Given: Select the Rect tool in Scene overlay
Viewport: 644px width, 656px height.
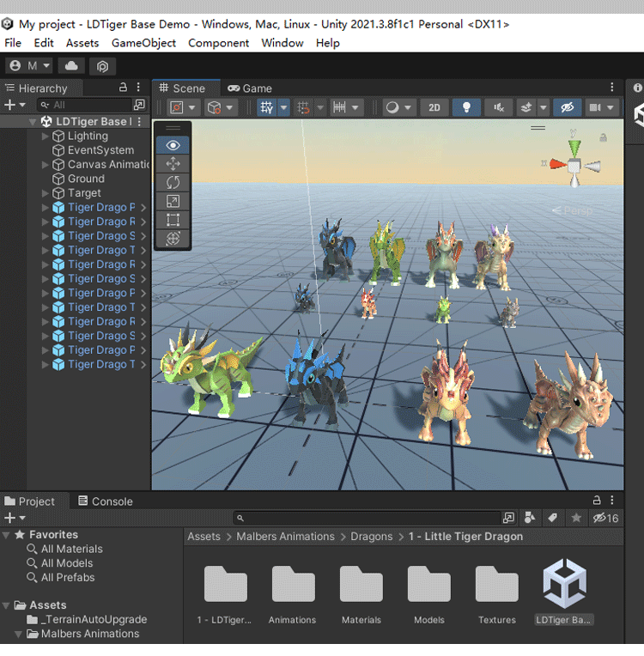Looking at the screenshot, I should [x=173, y=220].
